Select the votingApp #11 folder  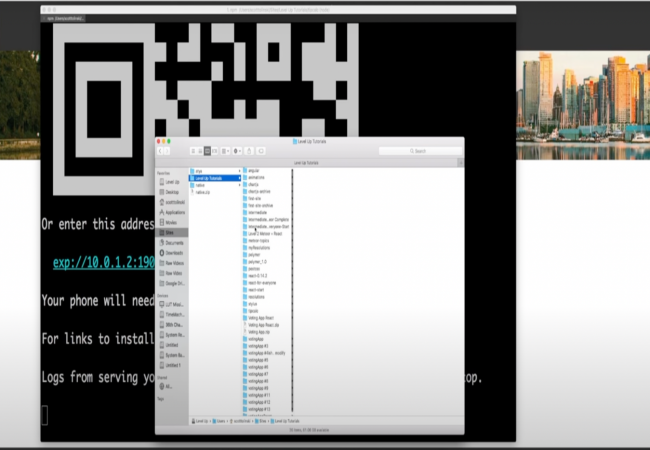[x=257, y=396]
